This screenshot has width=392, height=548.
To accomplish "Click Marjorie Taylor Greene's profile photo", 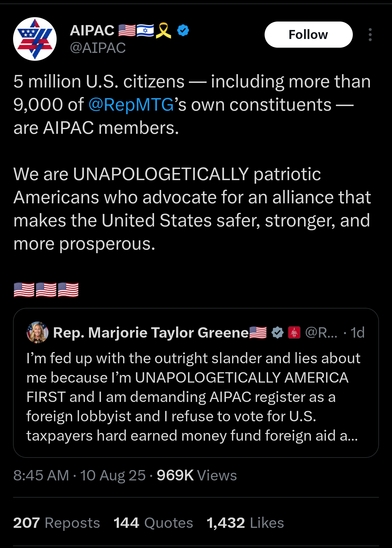I will pos(38,332).
